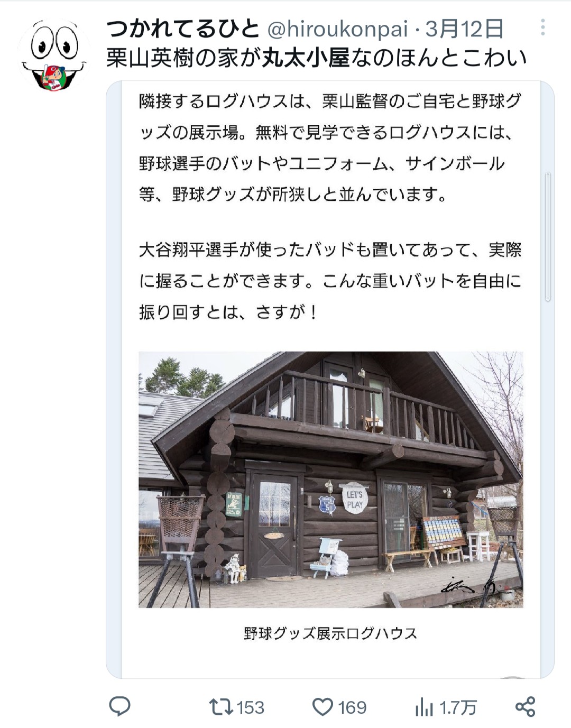Click the 大谷翔平 paragraph in the image

pyautogui.click(x=330, y=281)
